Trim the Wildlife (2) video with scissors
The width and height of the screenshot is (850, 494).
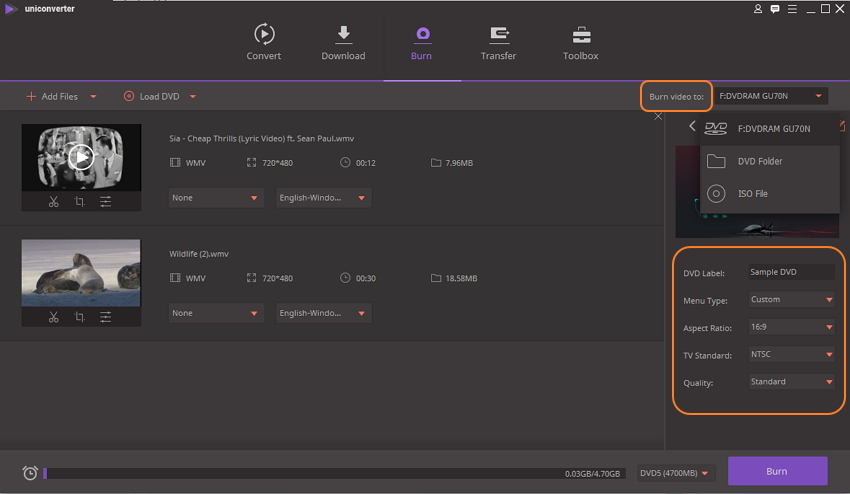(53, 317)
